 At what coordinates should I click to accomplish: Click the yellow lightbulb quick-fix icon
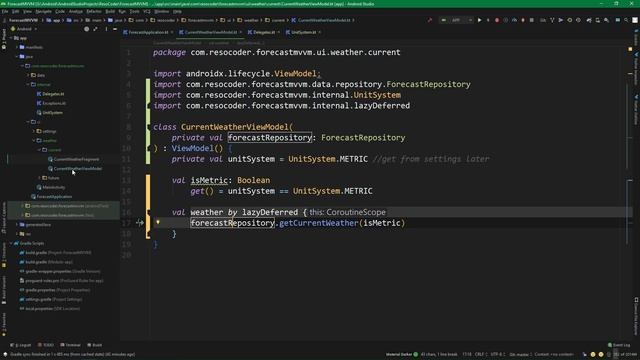tap(158, 222)
